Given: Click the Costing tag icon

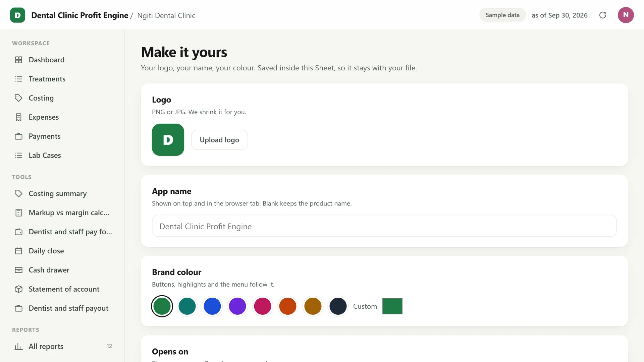Looking at the screenshot, I should 19,98.
